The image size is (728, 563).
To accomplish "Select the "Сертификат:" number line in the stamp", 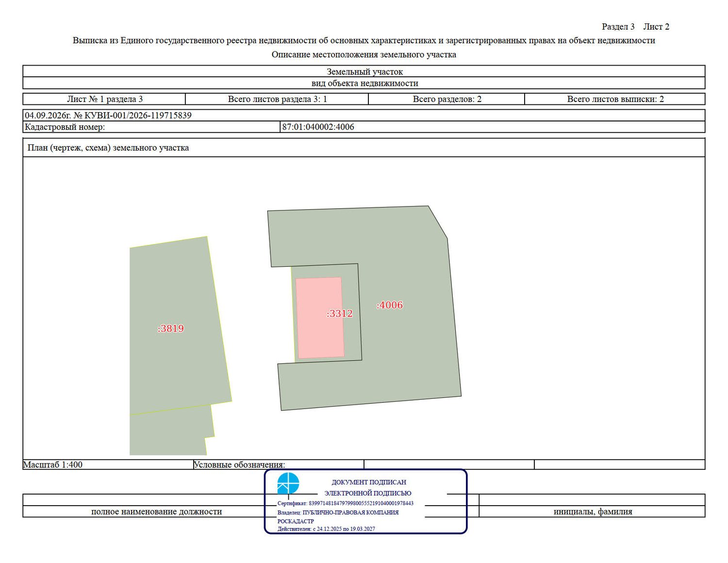I will pyautogui.click(x=346, y=504).
